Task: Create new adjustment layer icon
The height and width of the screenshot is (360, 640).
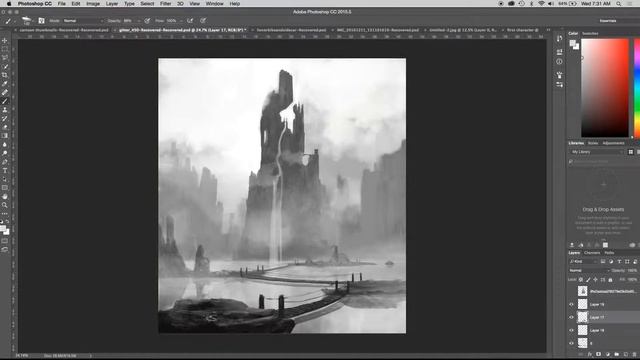Action: click(607, 354)
